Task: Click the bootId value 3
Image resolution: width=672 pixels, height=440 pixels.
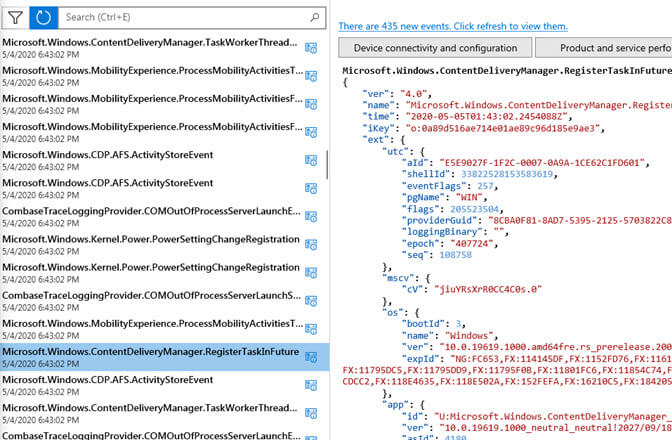Action: click(458, 324)
